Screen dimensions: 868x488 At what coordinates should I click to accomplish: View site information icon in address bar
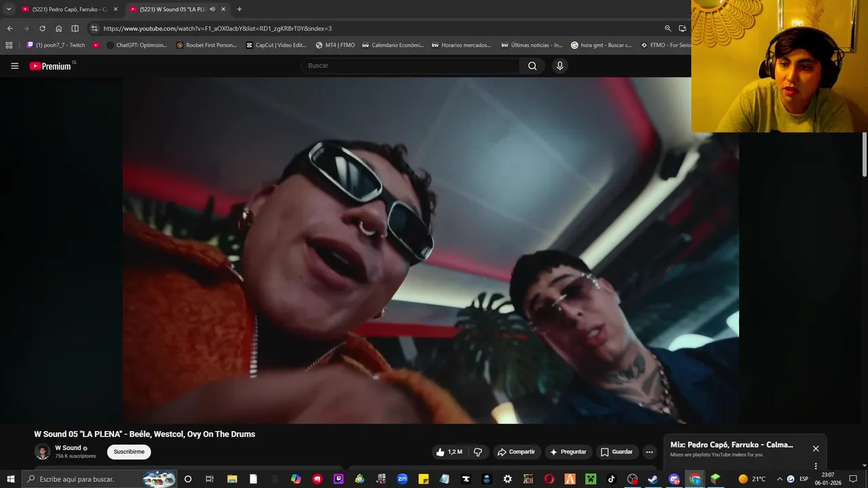(x=94, y=28)
